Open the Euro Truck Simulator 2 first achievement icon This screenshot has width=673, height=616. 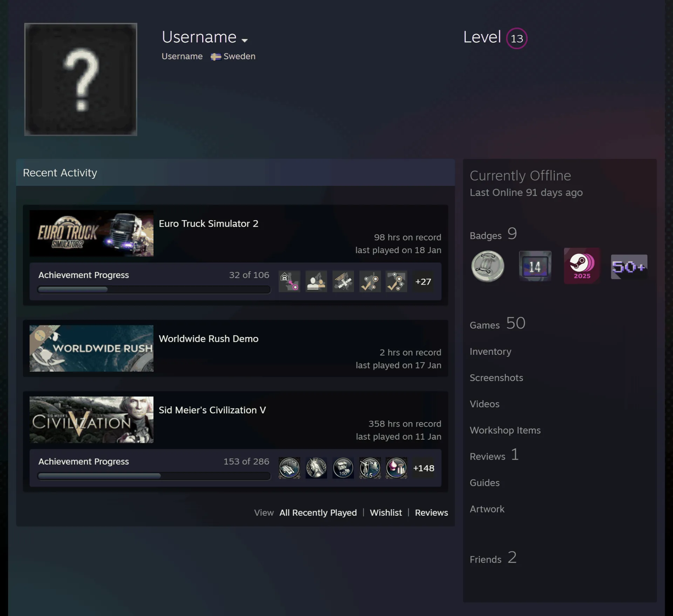pos(289,281)
